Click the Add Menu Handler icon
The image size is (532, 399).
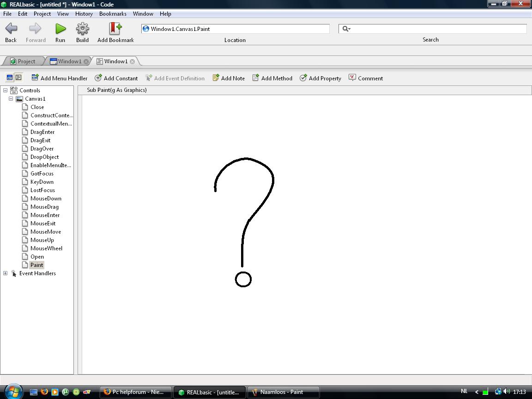pyautogui.click(x=59, y=78)
